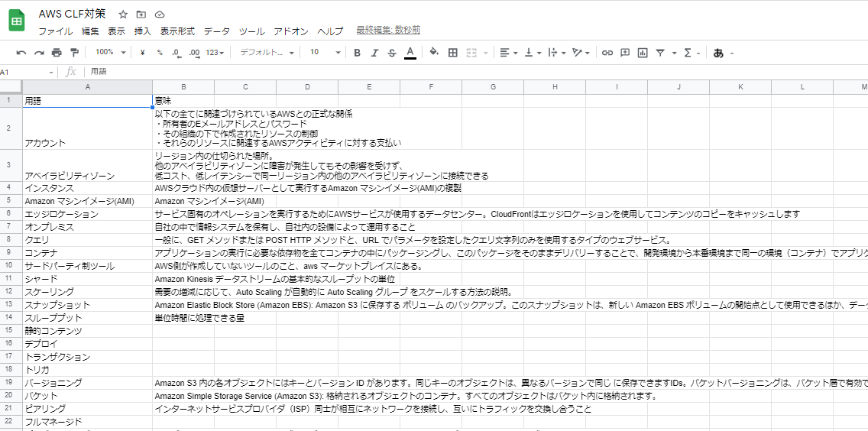The width and height of the screenshot is (868, 431).
Task: Open the cell borders tool
Action: coord(453,53)
